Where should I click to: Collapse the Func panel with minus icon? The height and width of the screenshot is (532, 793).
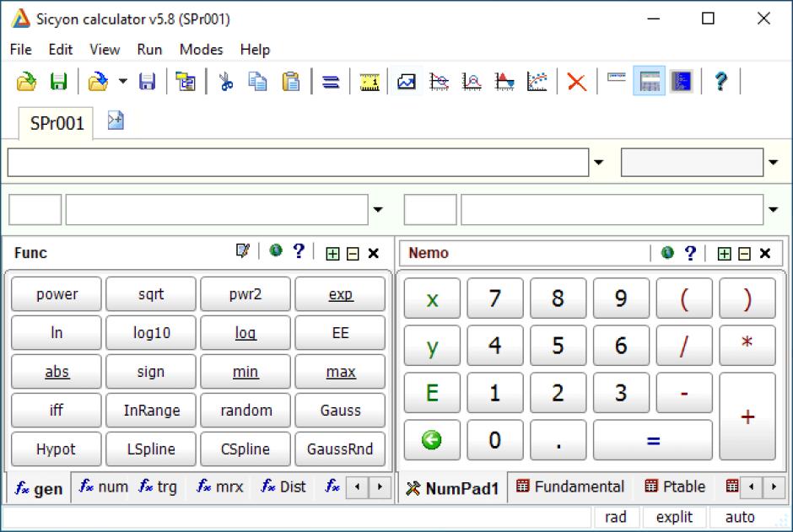coord(353,254)
